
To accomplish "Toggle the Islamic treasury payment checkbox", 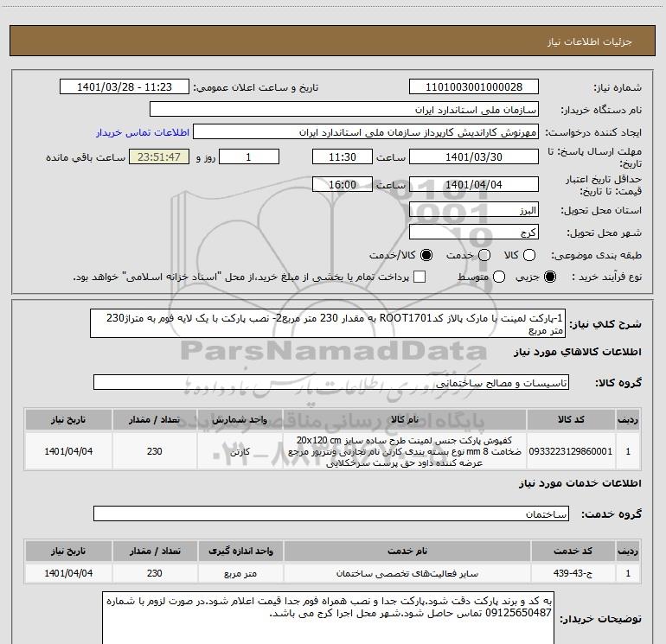I will (x=419, y=277).
